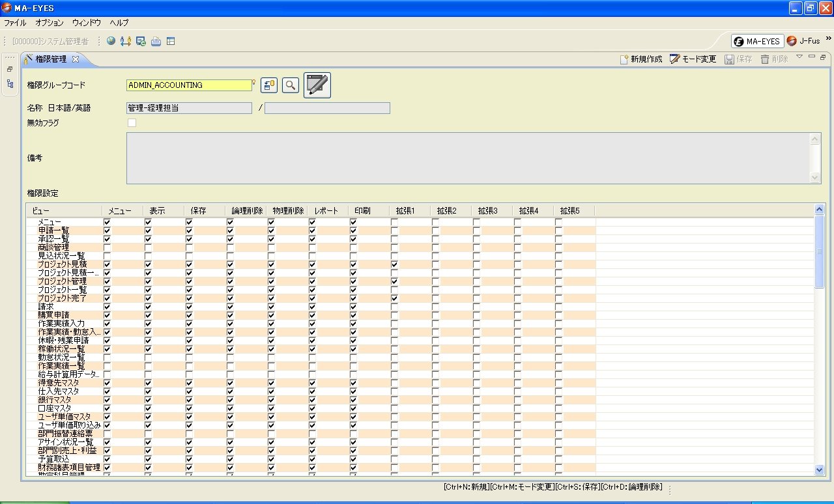
Task: Click the 保存 floppy-disk toolbar button
Action: pyautogui.click(x=738, y=59)
